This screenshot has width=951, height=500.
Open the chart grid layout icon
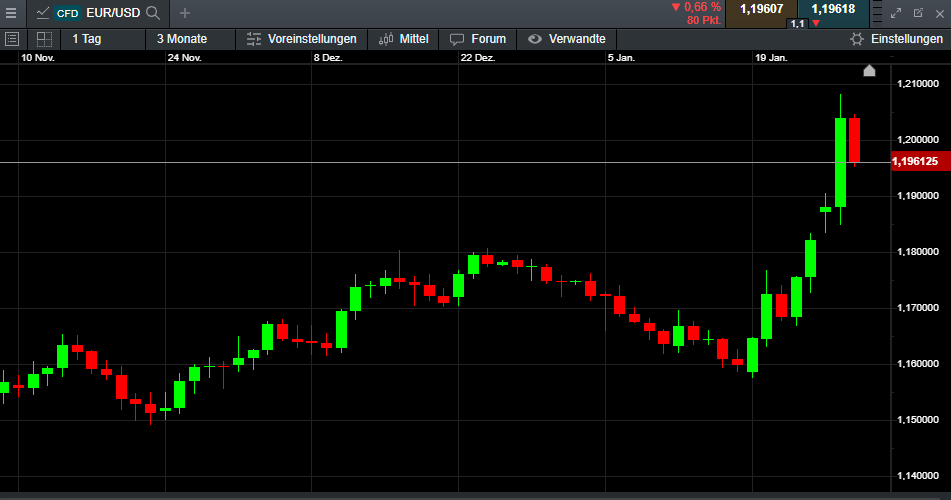pos(44,39)
